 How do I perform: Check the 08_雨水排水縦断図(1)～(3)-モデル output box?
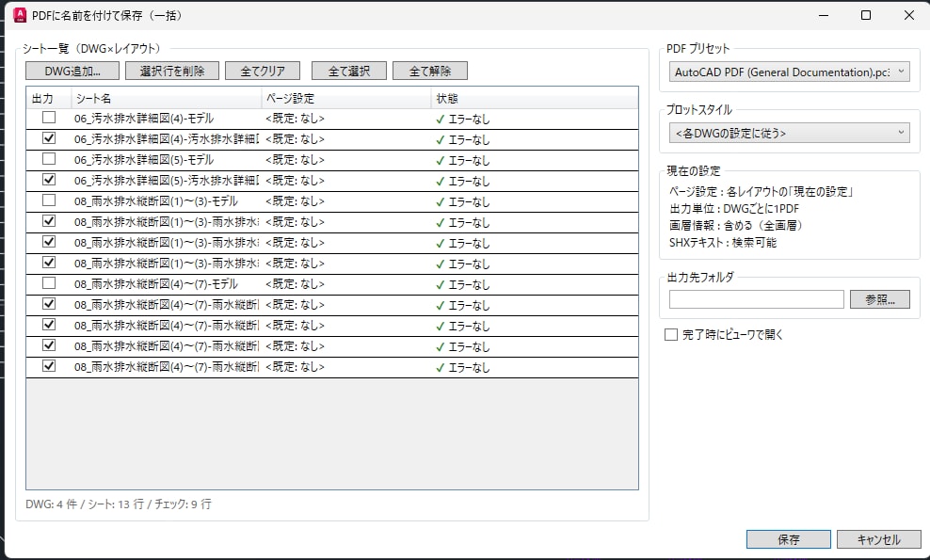coord(49,200)
